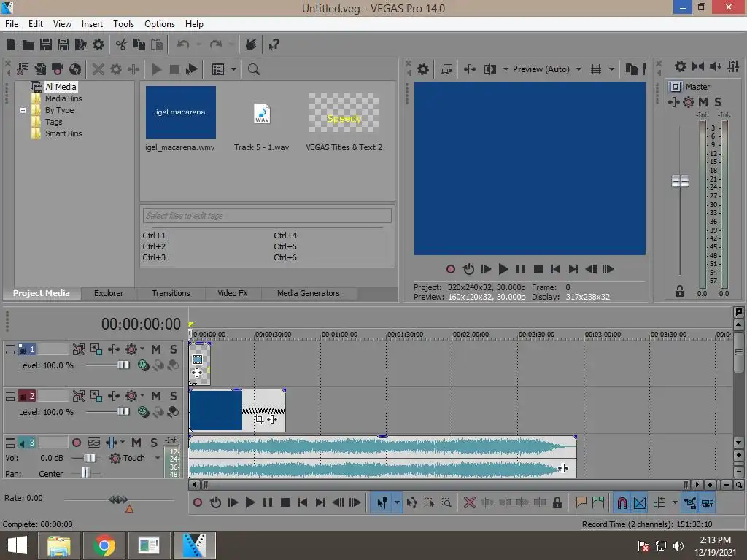Open track 1 Track FX dropdown arrow
This screenshot has height=560, width=747.
click(142, 349)
